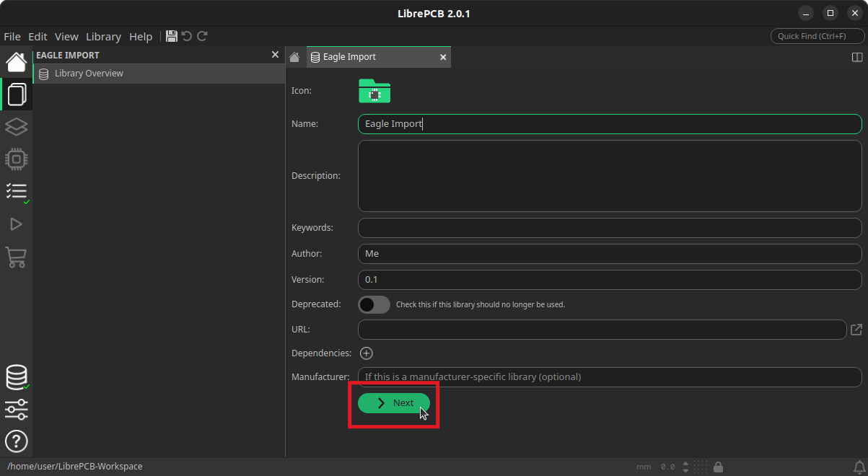Focus the Keywords input field

click(610, 228)
